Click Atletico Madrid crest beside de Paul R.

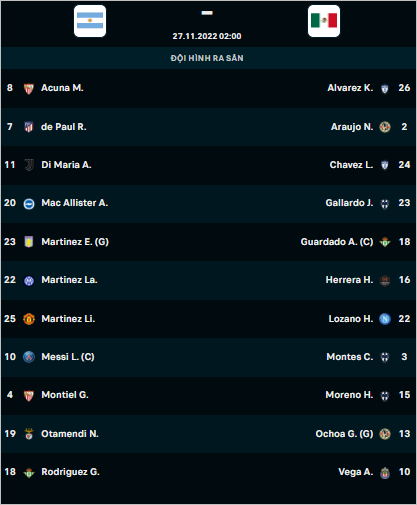click(x=29, y=127)
